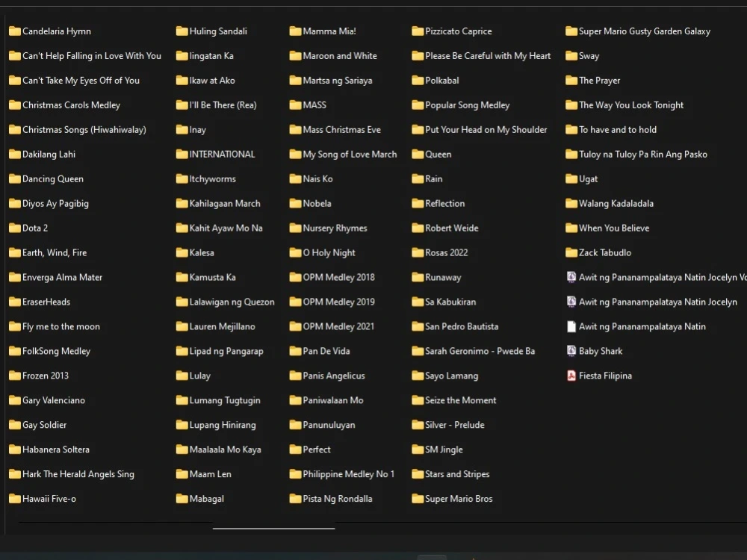Click the "Walang Kadaladala" folder name
Viewport: 747px width, 560px height.
(616, 203)
